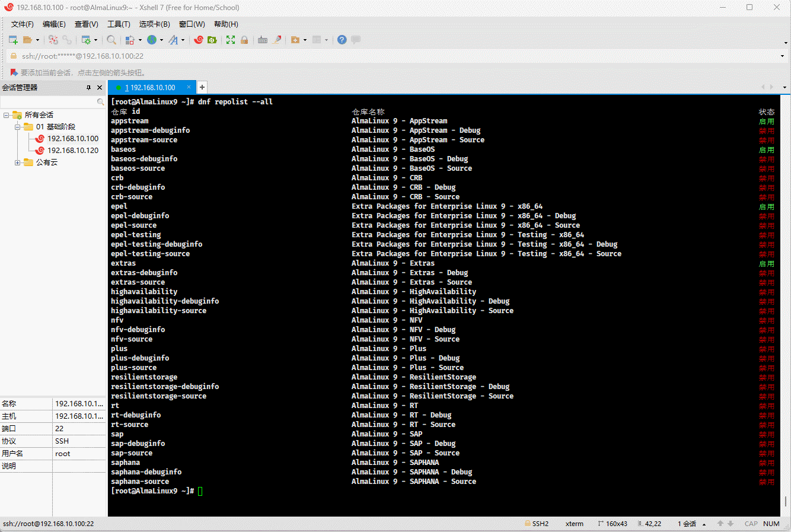Collapse the 01 基础阶段 folder
This screenshot has width=791, height=532.
18,127
